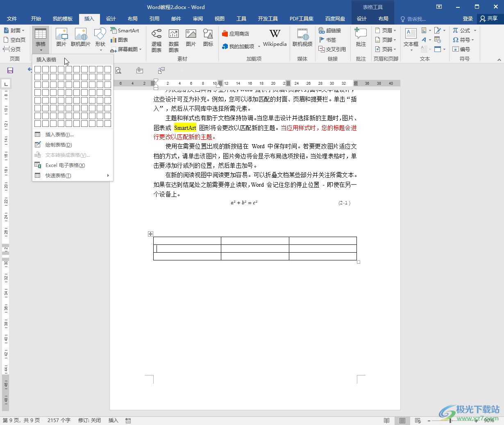The height and width of the screenshot is (425, 504).
Task: Click the zoom out minus button
Action: (x=429, y=420)
